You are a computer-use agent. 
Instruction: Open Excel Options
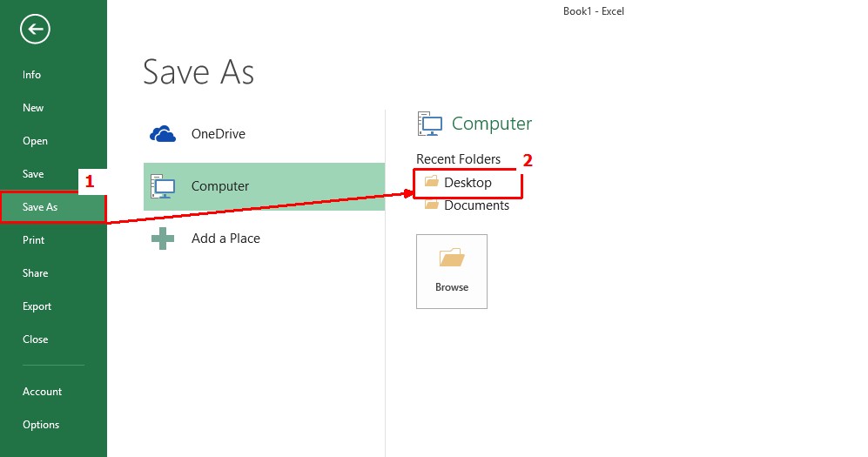click(x=40, y=425)
